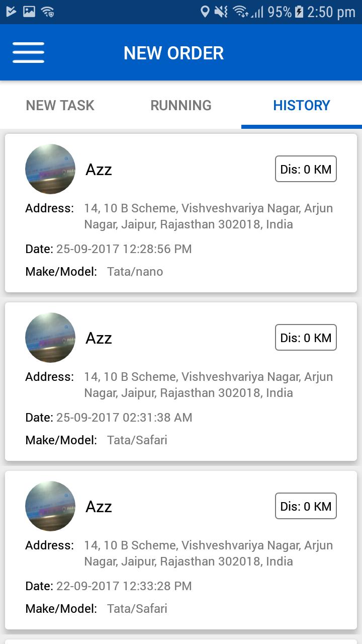Screen dimensions: 362x644
Task: Select the HISTORY tab
Action: (x=302, y=105)
